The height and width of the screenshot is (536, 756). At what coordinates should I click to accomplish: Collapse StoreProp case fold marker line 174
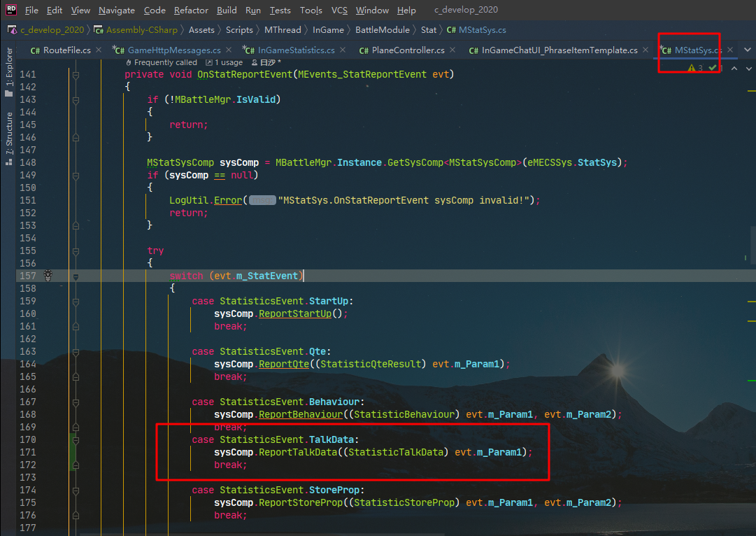[76, 491]
